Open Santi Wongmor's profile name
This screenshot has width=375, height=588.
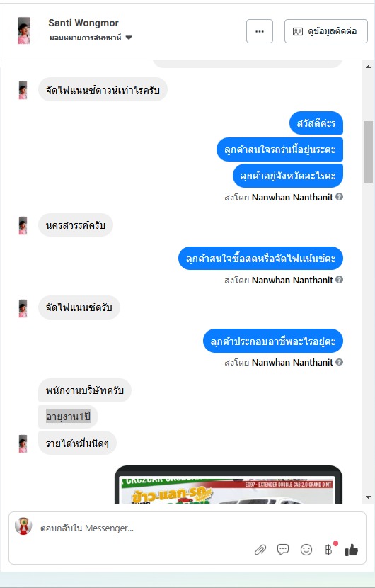83,23
